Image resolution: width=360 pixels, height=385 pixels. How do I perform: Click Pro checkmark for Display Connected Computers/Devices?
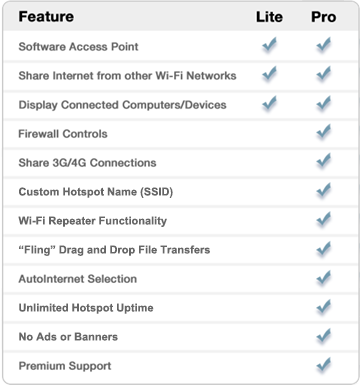coord(323,103)
